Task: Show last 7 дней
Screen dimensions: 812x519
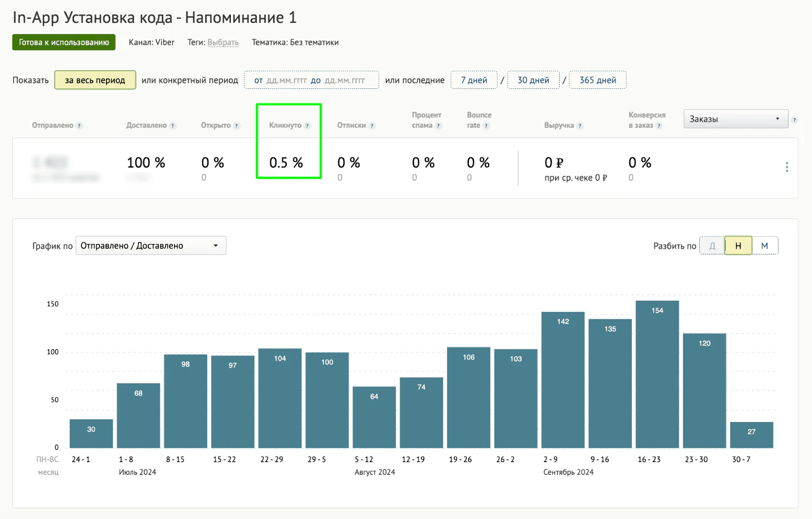Action: pos(474,80)
